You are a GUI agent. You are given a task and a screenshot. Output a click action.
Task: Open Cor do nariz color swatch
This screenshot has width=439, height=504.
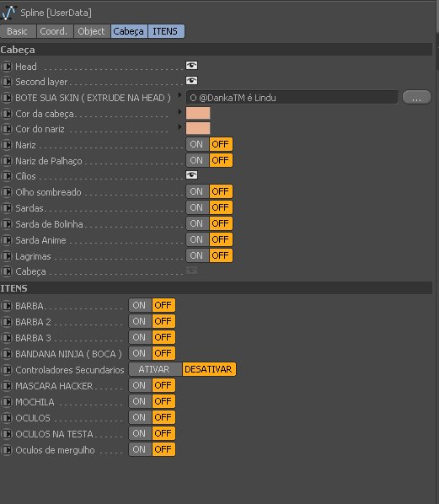198,128
